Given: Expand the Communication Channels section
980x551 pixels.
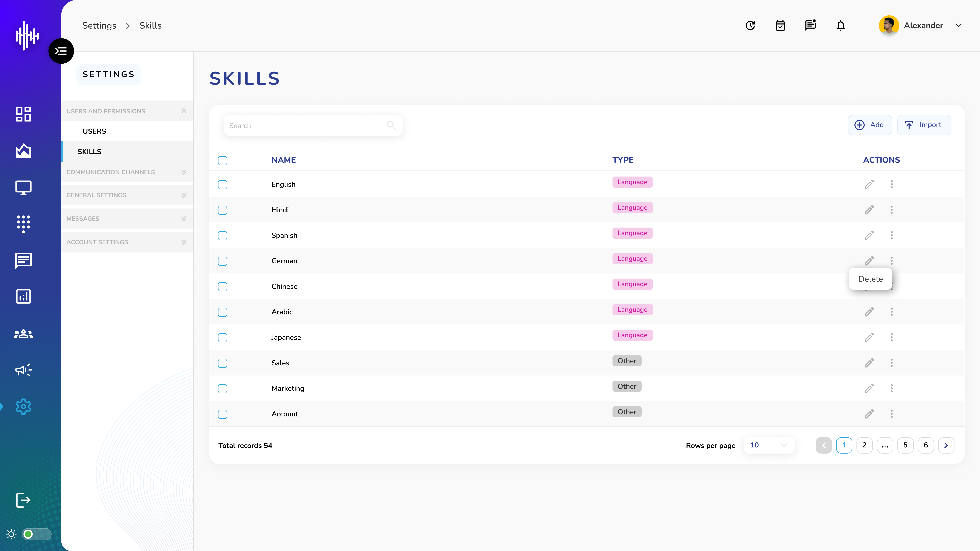Looking at the screenshot, I should pos(127,172).
